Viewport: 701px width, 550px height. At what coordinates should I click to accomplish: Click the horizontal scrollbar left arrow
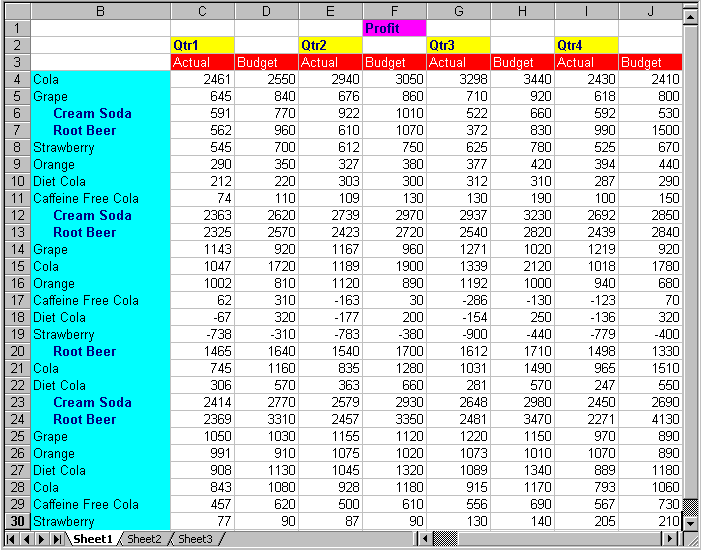pos(426,539)
